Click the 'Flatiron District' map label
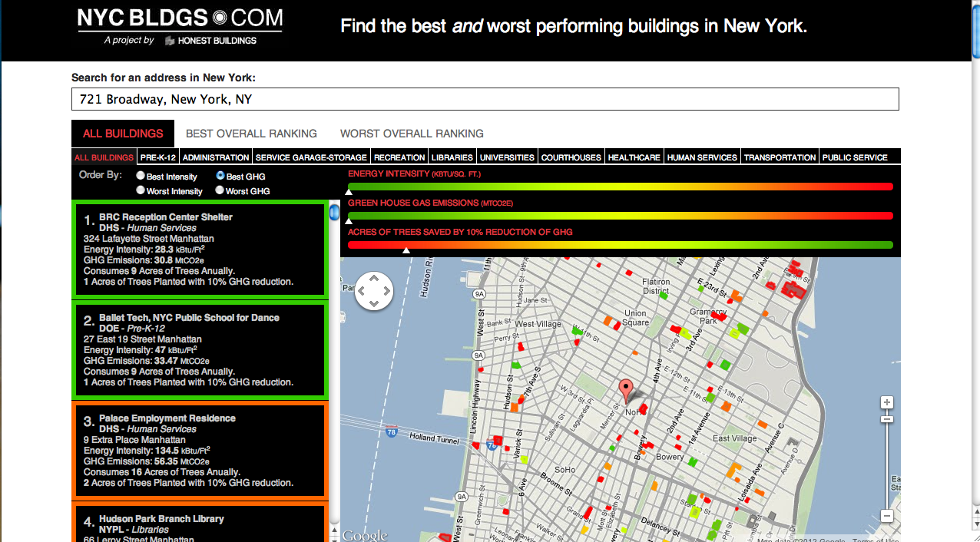This screenshot has width=980, height=542. pos(656,286)
